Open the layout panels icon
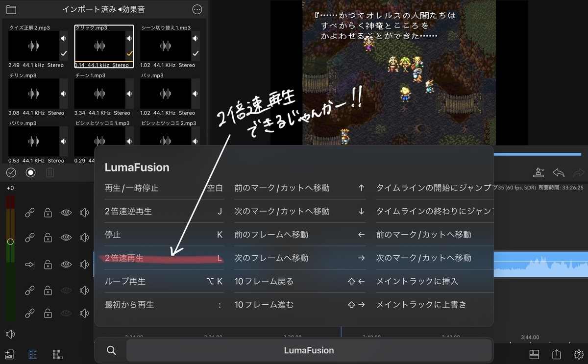The height and width of the screenshot is (364, 588). coord(534,354)
